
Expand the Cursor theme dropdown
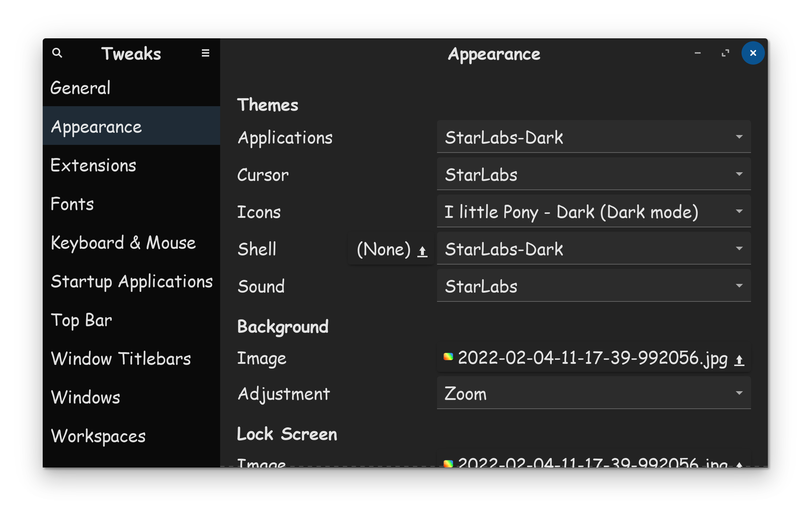[x=594, y=174]
